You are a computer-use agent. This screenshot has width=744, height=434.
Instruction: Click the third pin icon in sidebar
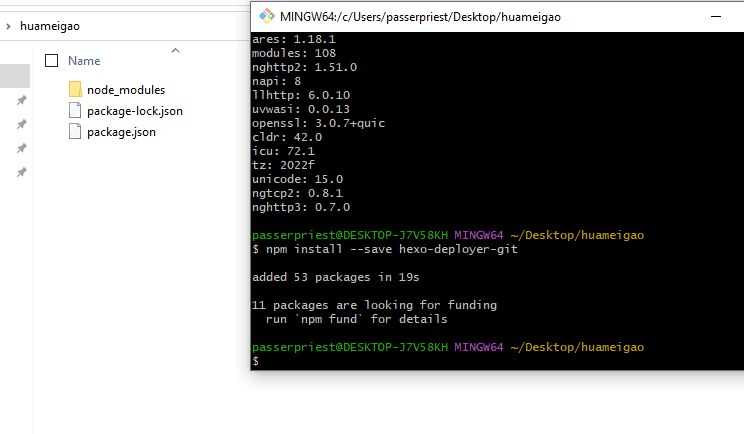coord(21,148)
